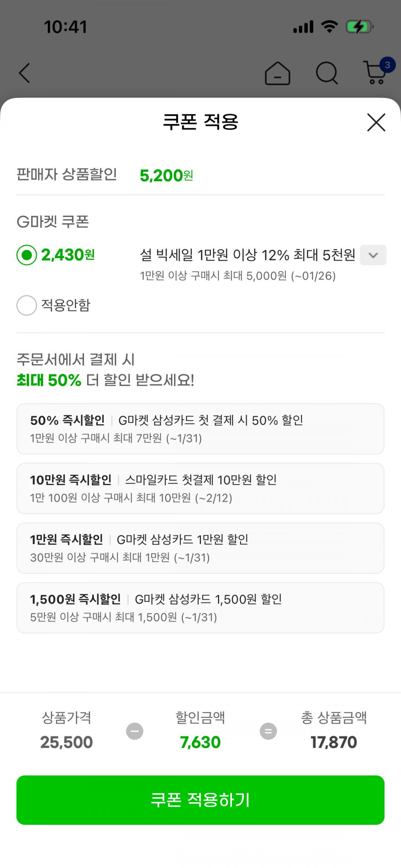Viewport: 401px width, 868px height.
Task: Open search with magnifier icon
Action: (x=327, y=73)
